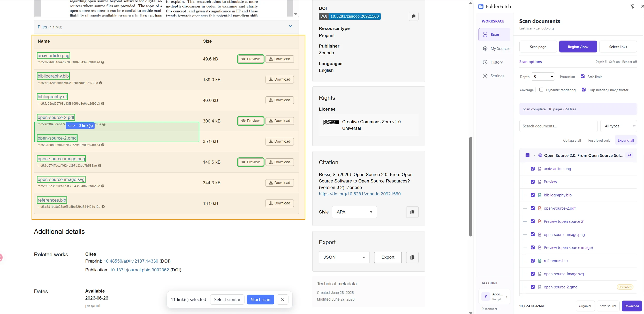Dismiss the link selection bar
The height and width of the screenshot is (314, 644).
[283, 300]
